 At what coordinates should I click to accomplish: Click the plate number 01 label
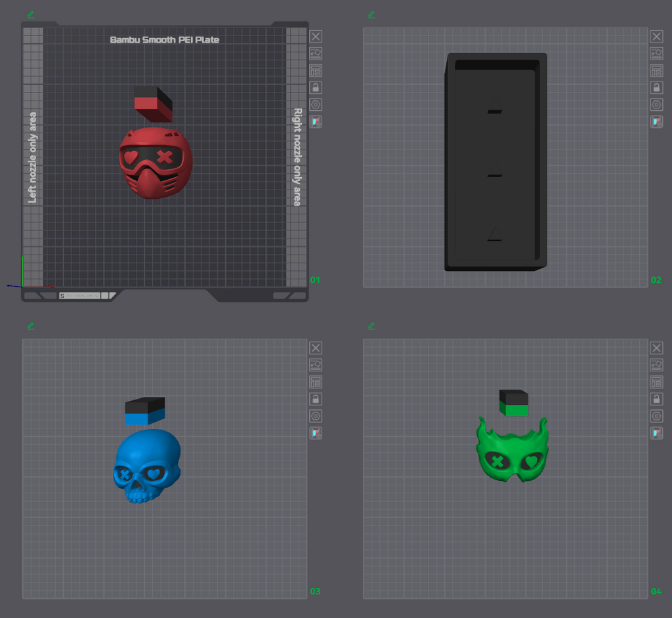point(315,280)
